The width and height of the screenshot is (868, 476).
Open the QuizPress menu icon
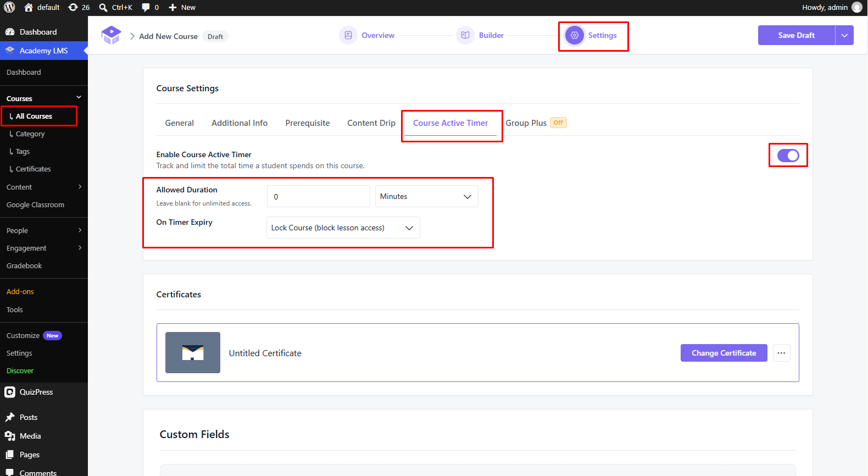tap(10, 392)
